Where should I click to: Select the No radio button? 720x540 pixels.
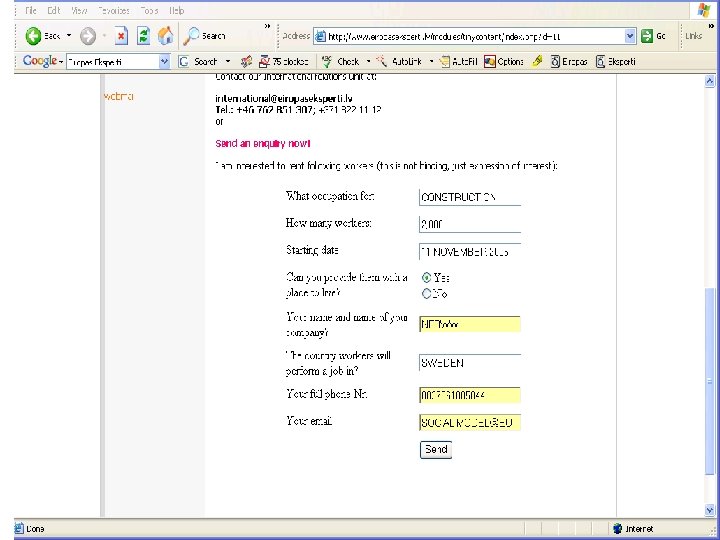[427, 293]
